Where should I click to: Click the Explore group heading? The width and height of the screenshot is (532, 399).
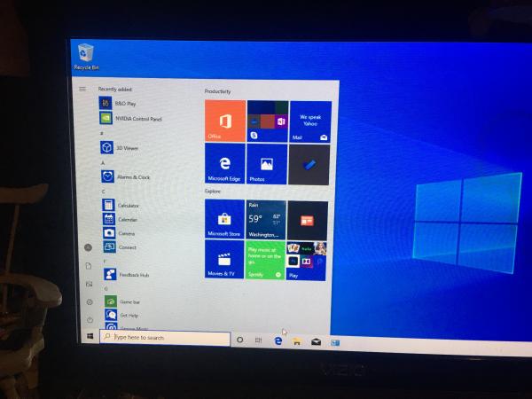coord(213,191)
